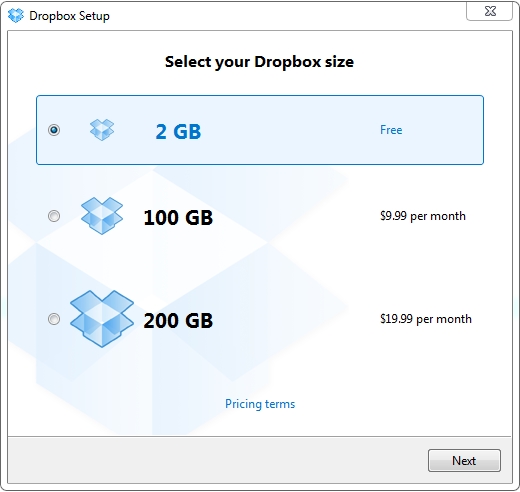
Task: Click the $9.99 per month price
Action: pyautogui.click(x=423, y=216)
